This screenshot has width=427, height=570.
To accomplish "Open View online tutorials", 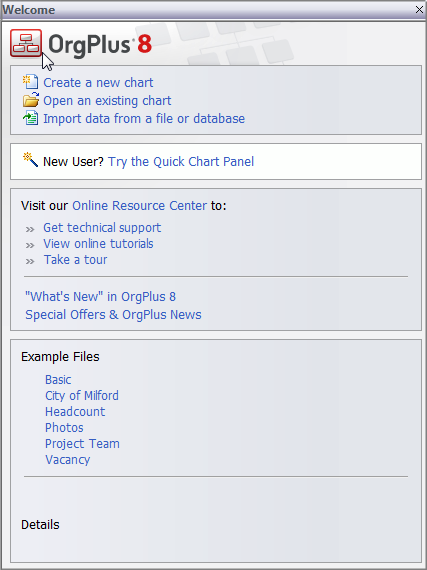I will 98,244.
